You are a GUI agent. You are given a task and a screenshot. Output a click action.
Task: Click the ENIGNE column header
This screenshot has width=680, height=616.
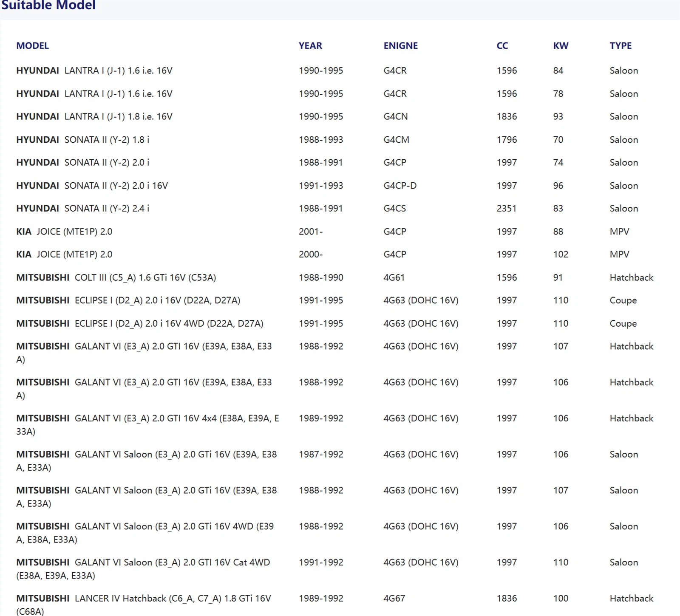tap(400, 45)
